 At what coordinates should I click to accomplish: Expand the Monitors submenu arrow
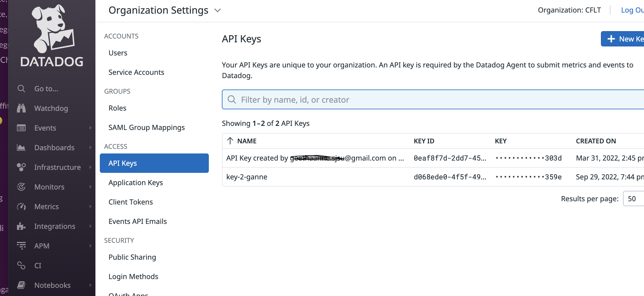[91, 187]
